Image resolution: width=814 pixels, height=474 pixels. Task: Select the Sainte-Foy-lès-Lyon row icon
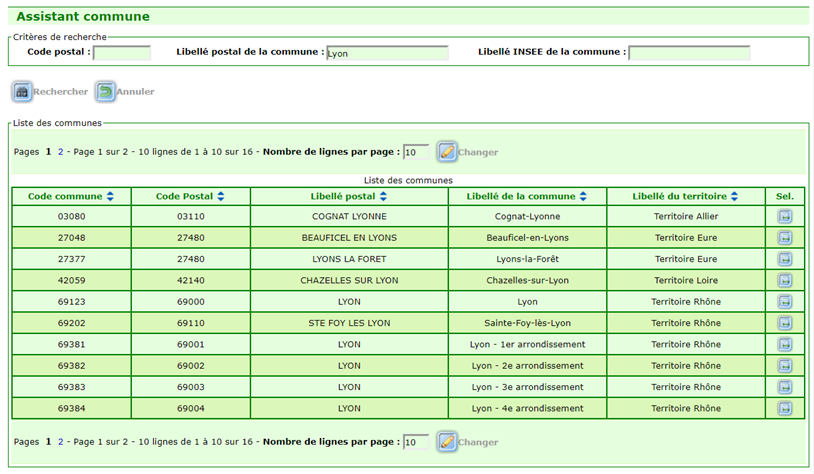(x=785, y=323)
